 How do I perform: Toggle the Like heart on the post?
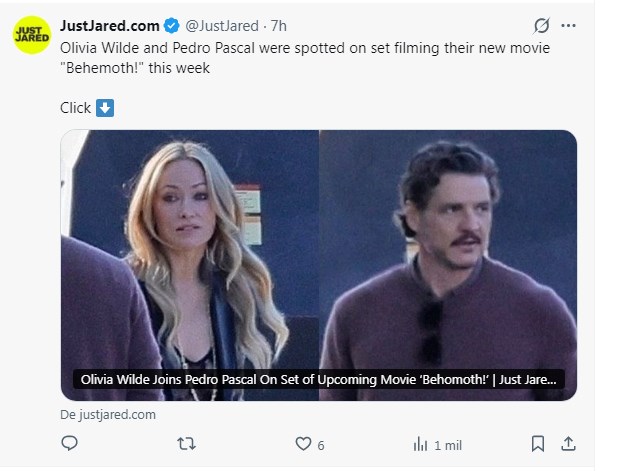click(302, 443)
